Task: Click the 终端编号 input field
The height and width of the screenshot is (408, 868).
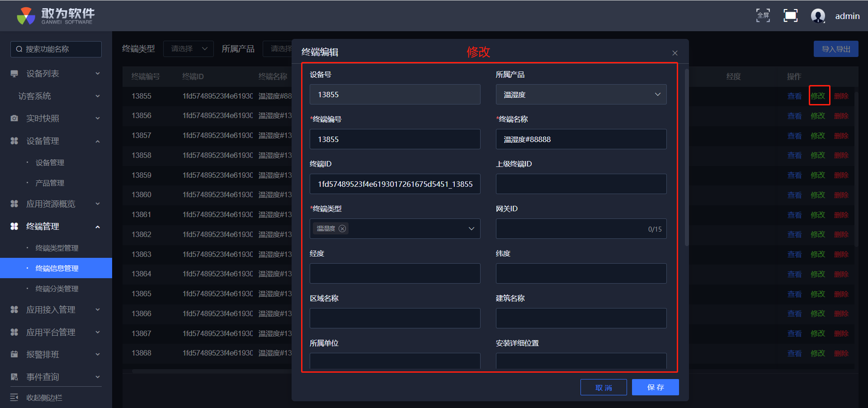Action: tap(395, 139)
